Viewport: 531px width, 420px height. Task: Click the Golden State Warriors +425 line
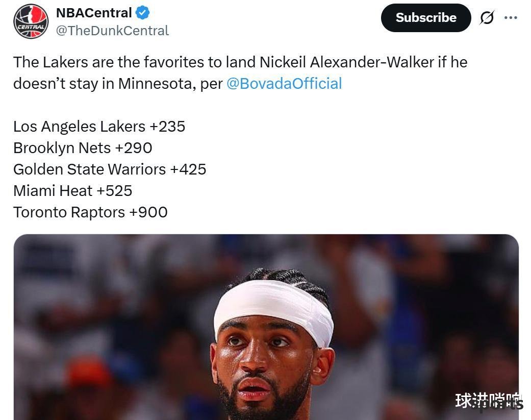(x=110, y=169)
